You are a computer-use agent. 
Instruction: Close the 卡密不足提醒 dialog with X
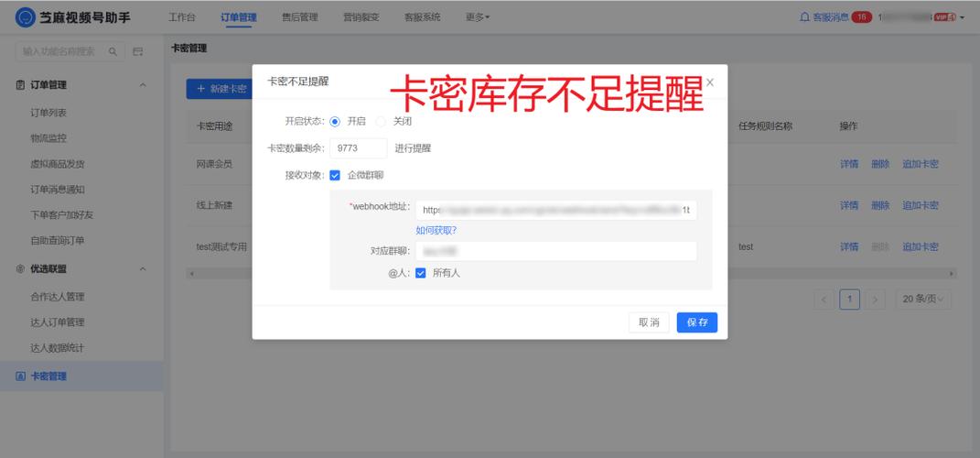[710, 82]
